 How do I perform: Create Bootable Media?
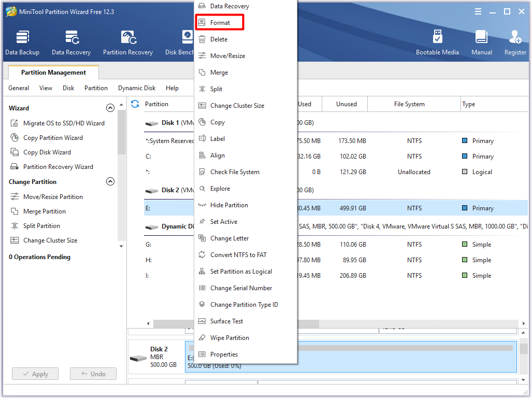click(x=438, y=41)
